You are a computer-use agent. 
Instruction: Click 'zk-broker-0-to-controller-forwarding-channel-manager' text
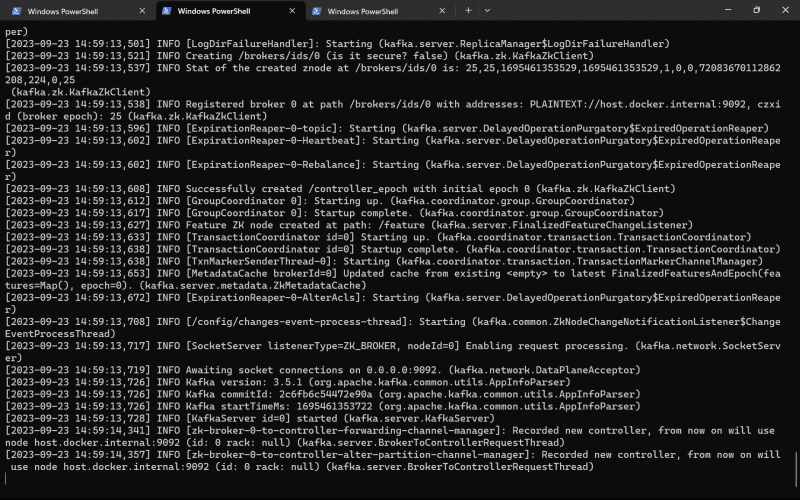(x=343, y=431)
